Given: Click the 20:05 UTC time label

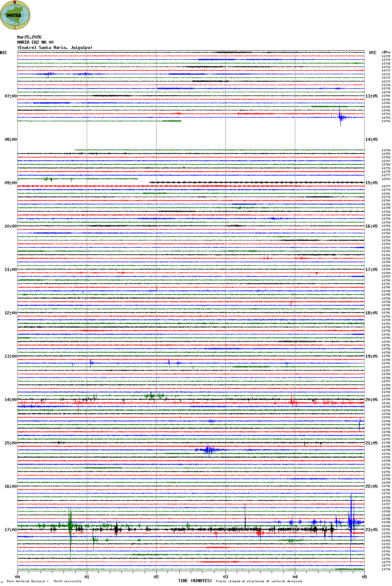Looking at the screenshot, I should 371,400.
